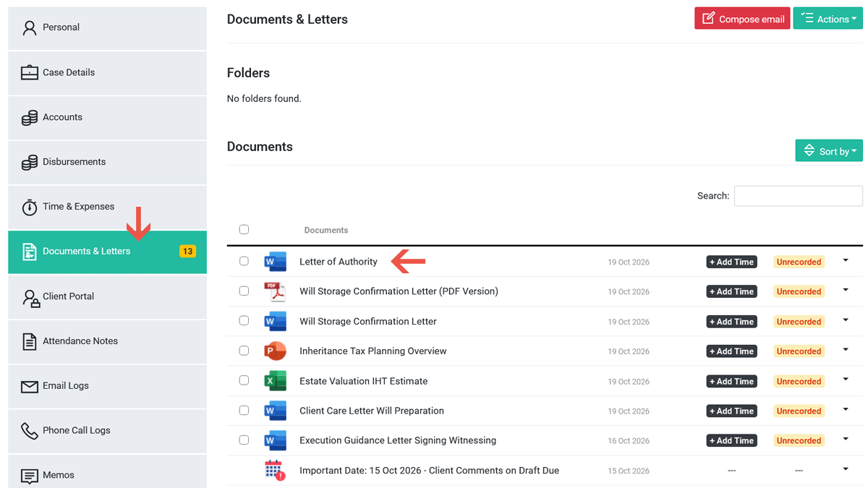Click the Documents & Letters document icon
868x488 pixels.
click(x=29, y=252)
